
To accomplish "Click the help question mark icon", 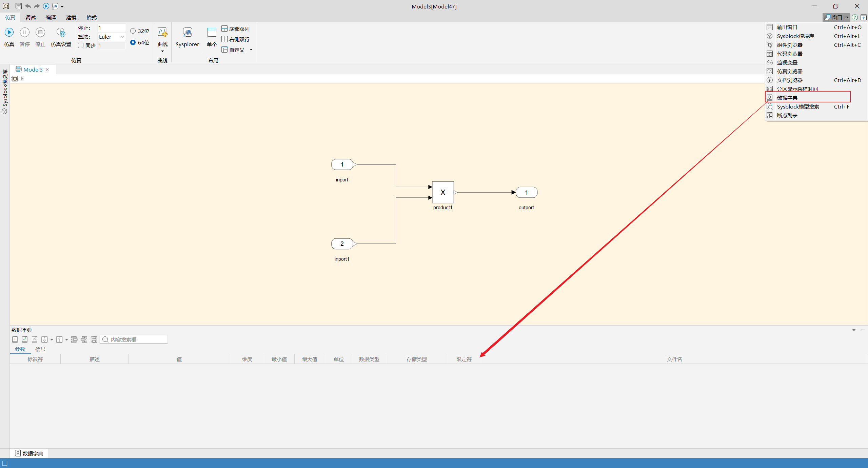I will click(x=855, y=17).
